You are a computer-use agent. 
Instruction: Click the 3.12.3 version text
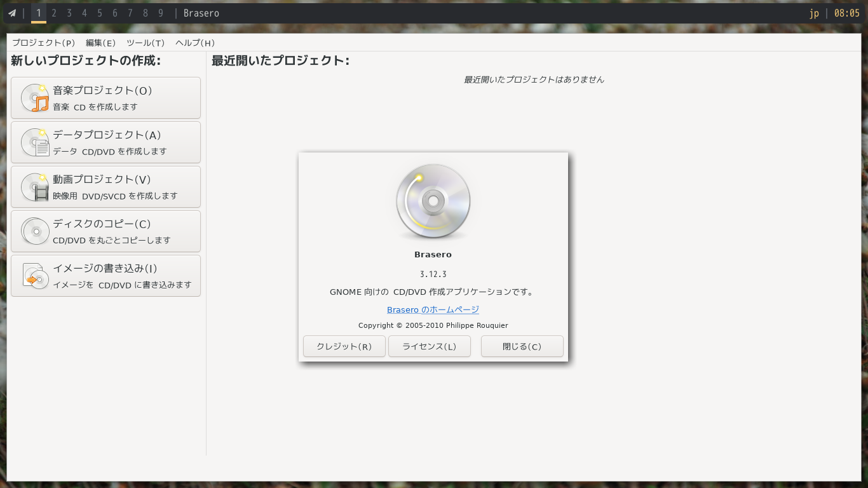point(433,274)
